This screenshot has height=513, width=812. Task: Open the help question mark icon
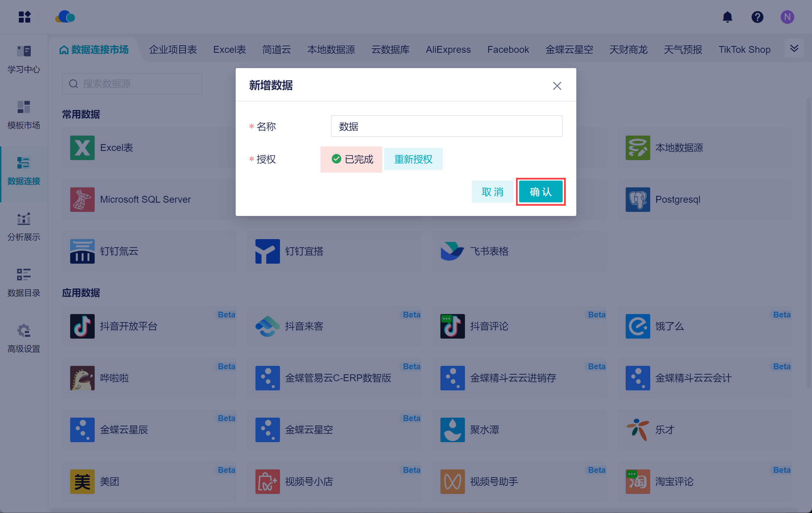tap(757, 17)
